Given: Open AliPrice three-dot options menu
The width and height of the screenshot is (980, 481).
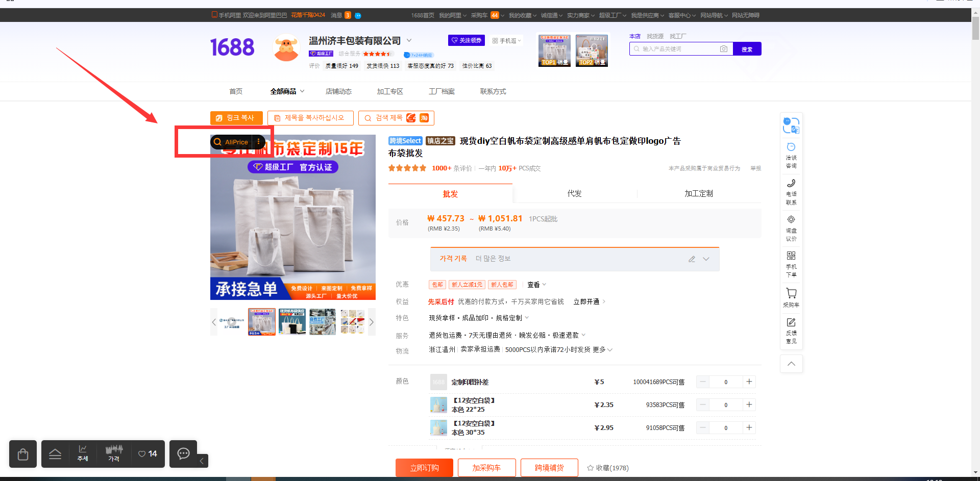Looking at the screenshot, I should pyautogui.click(x=258, y=142).
